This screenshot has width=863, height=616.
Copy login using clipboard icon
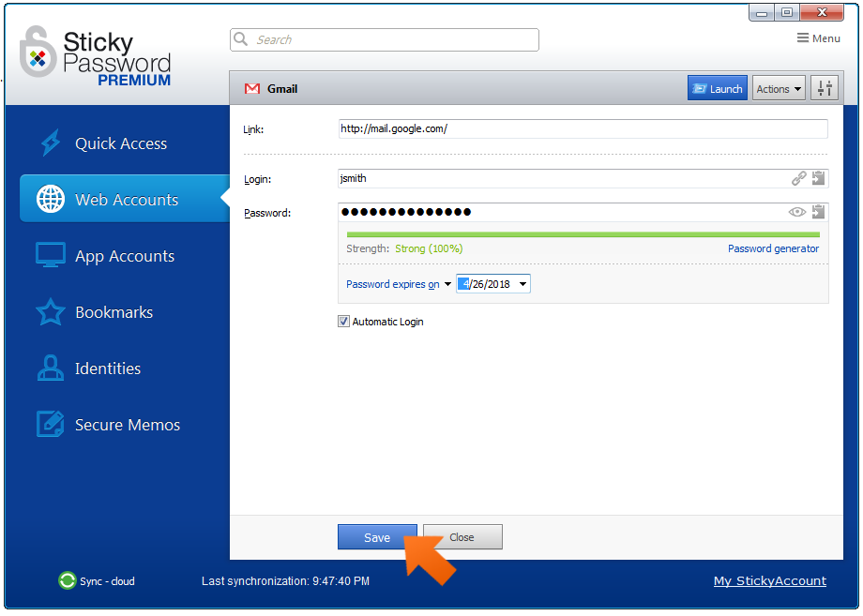pos(818,178)
